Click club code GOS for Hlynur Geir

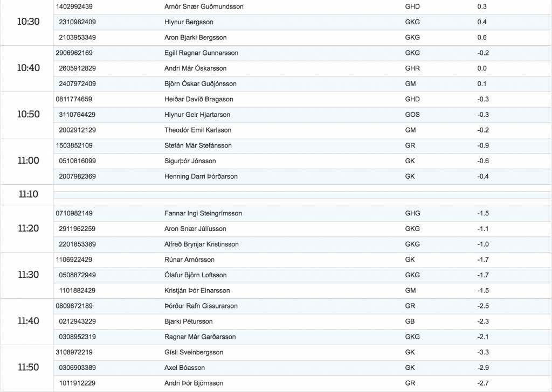pos(412,115)
